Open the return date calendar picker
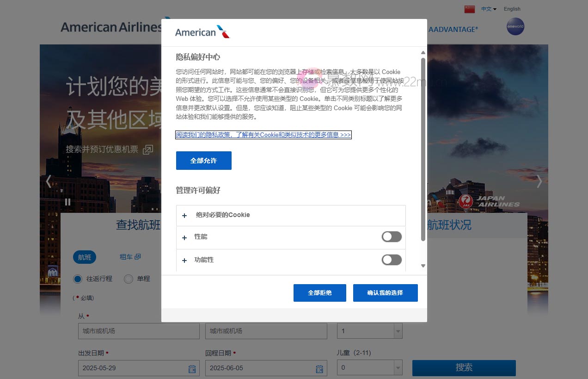 (319, 368)
